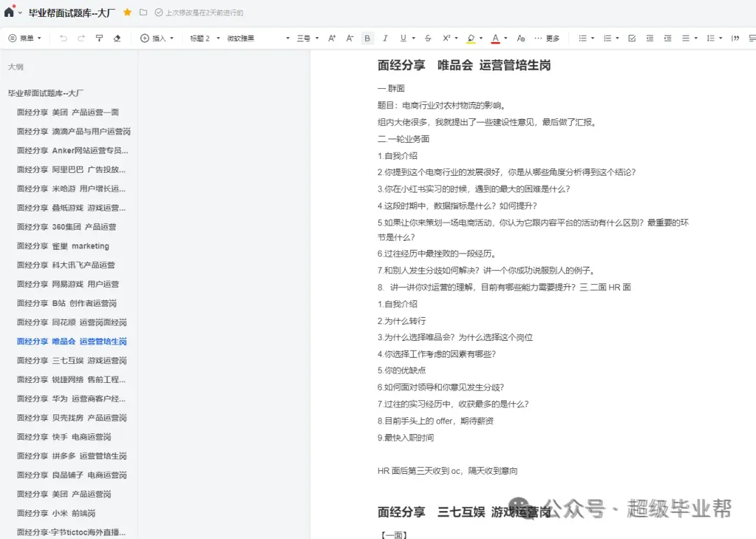Open the move-to-folder icon

click(x=143, y=13)
